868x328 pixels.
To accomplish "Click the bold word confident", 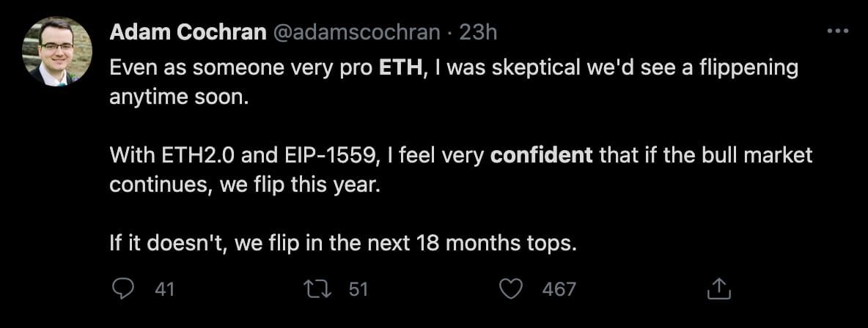I will pyautogui.click(x=541, y=155).
